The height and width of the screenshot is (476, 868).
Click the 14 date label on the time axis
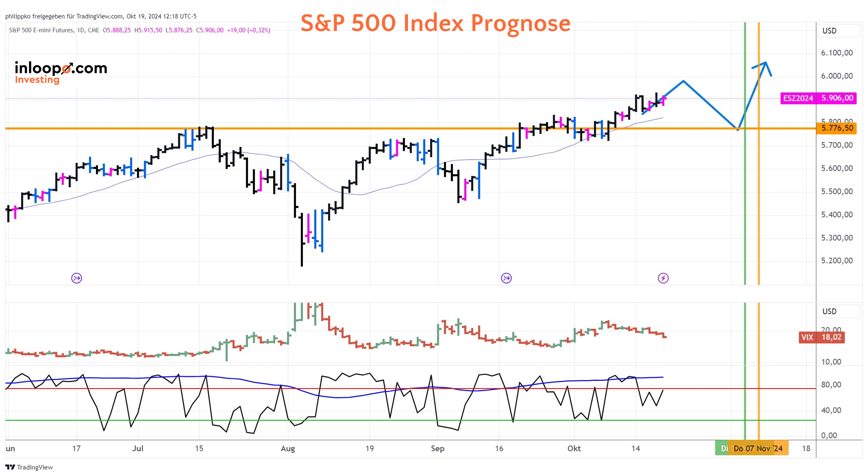click(635, 448)
